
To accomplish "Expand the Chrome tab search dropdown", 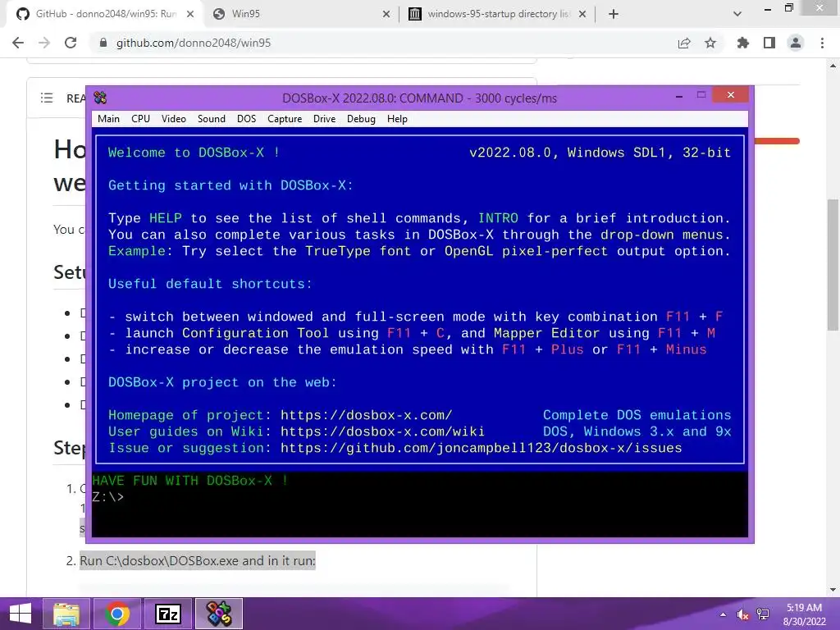I will (737, 14).
